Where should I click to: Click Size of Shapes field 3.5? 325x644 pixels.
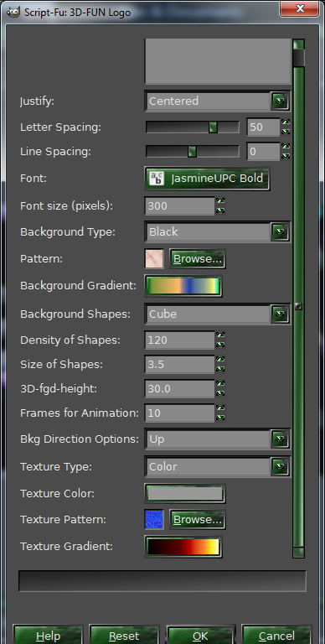pyautogui.click(x=179, y=364)
